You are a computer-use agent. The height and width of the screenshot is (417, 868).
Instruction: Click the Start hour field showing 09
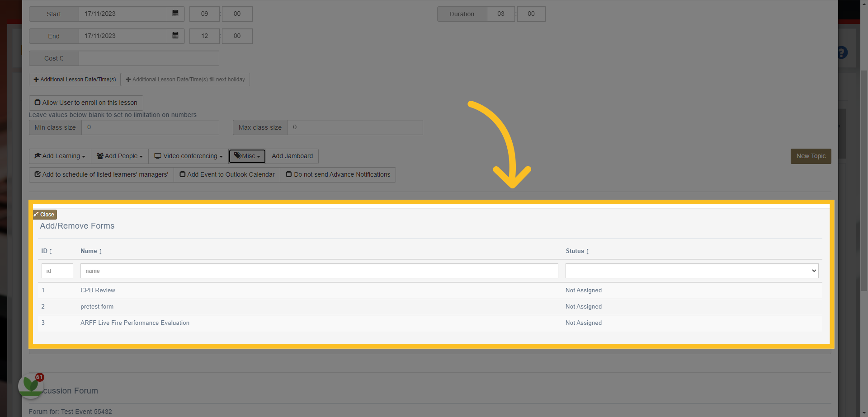204,14
